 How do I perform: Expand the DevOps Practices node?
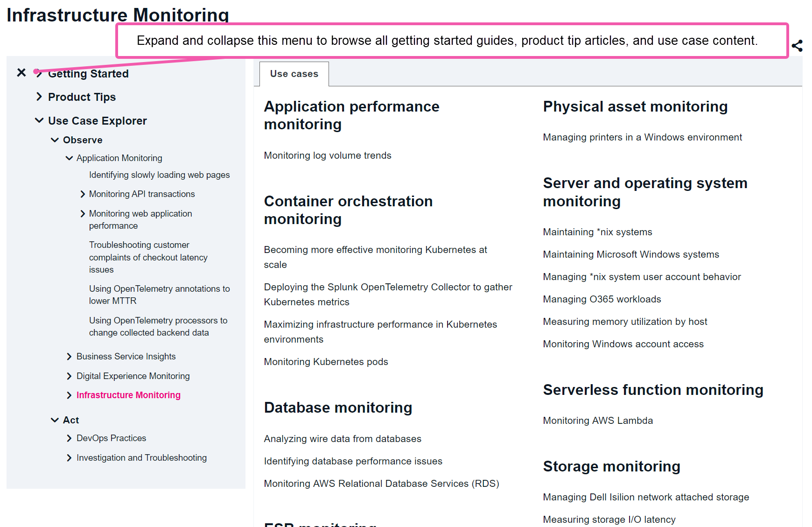point(69,438)
